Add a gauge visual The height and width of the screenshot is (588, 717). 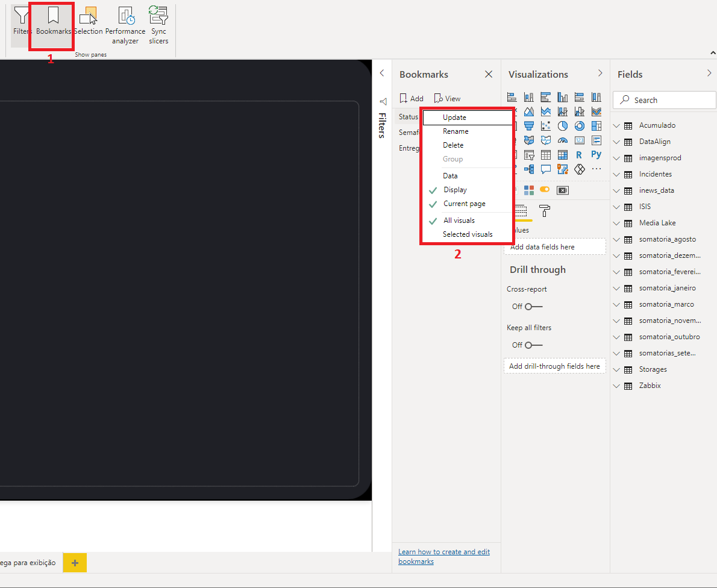(562, 140)
